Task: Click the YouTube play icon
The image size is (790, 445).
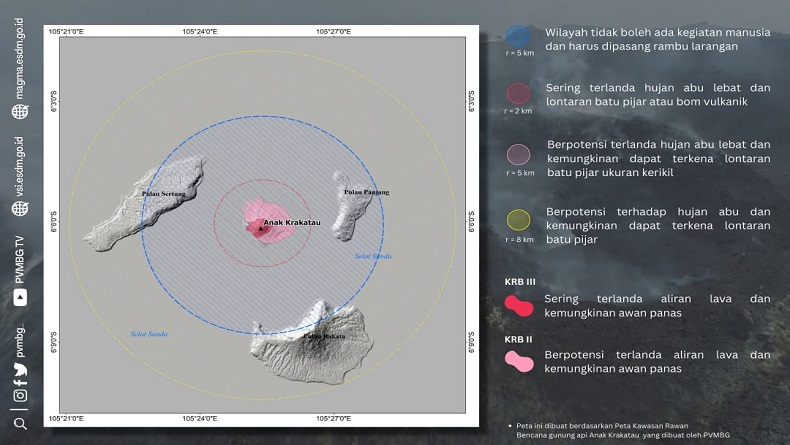Action: point(20,297)
